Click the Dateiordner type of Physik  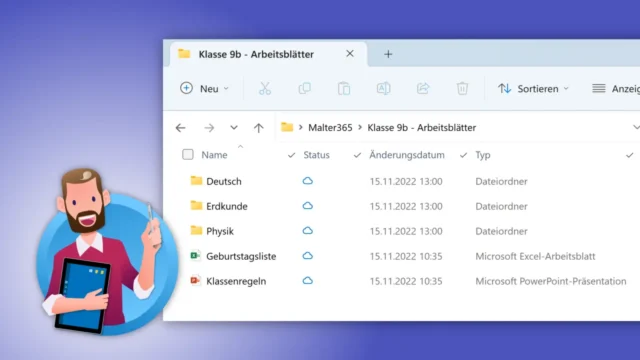point(501,231)
